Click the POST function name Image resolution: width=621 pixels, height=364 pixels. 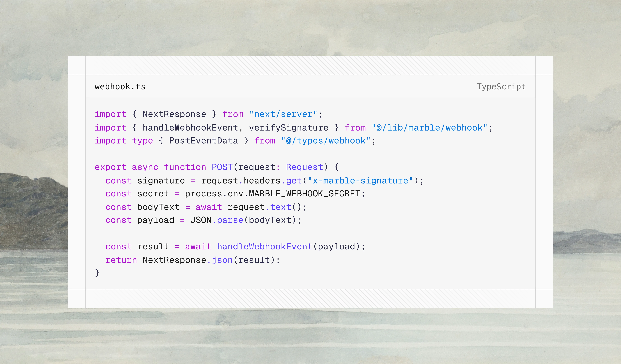click(222, 167)
